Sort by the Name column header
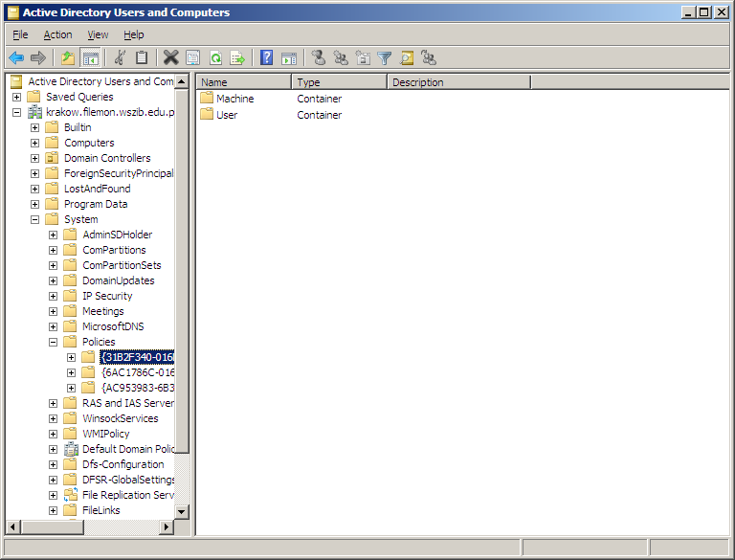Viewport: 735px width, 560px height. 244,82
